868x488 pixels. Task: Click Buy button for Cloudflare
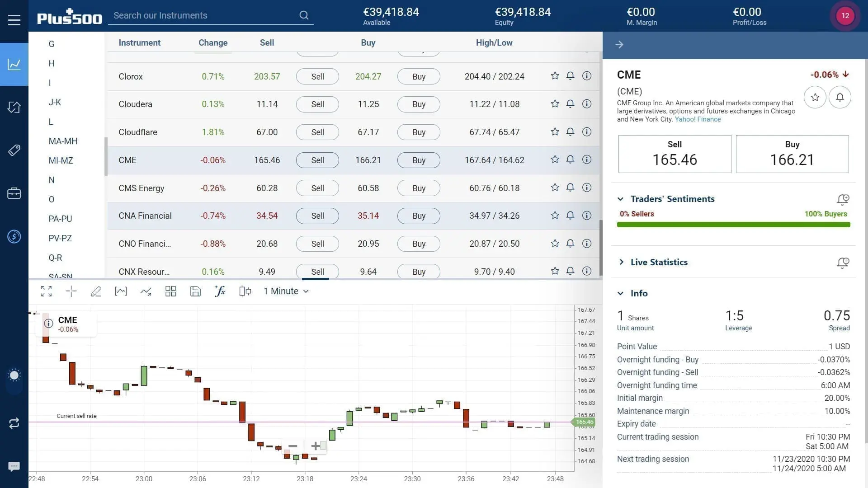tap(419, 132)
